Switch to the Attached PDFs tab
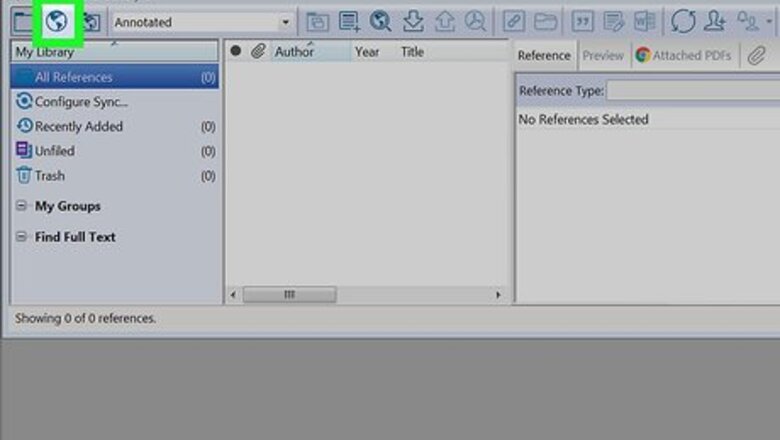 click(684, 55)
